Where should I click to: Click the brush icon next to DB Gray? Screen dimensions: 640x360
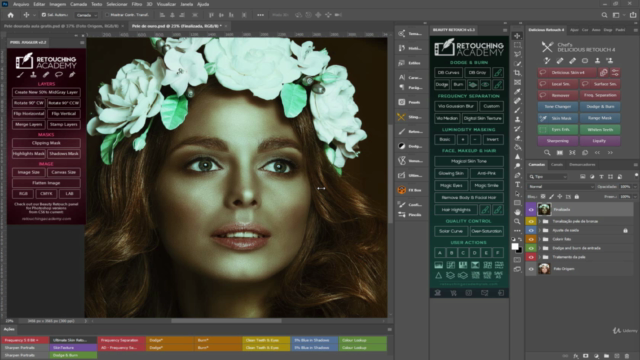498,73
